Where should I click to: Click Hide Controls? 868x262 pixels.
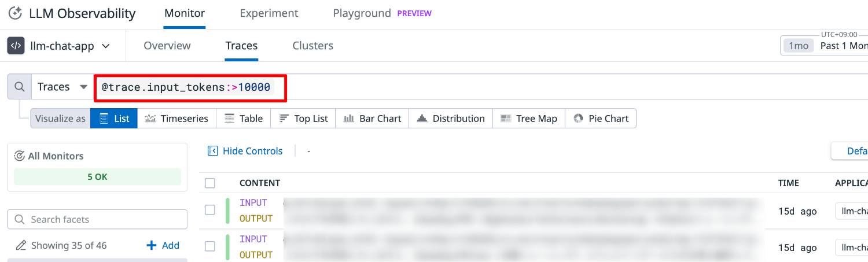[245, 151]
